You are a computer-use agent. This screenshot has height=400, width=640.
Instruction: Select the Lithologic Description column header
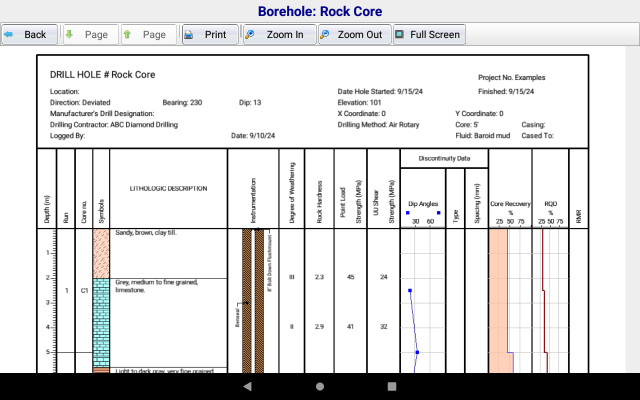(x=168, y=188)
